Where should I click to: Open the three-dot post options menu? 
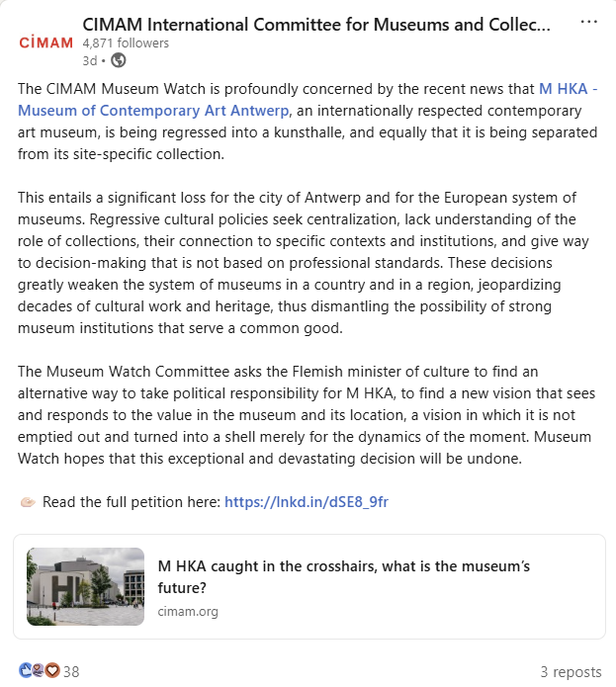(x=588, y=22)
